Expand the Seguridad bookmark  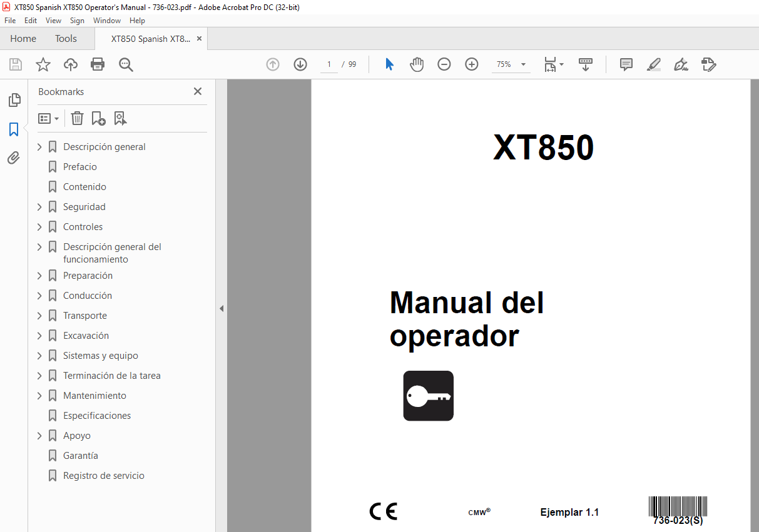pyautogui.click(x=39, y=207)
